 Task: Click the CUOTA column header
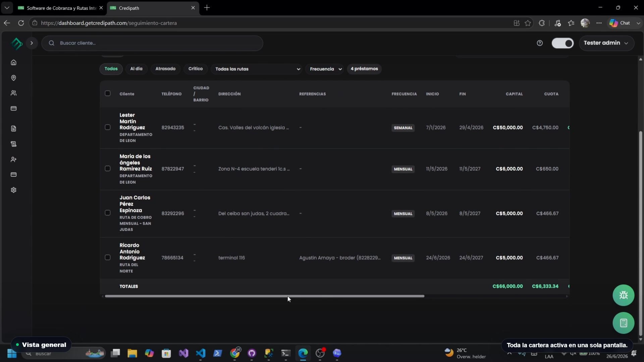pyautogui.click(x=551, y=94)
